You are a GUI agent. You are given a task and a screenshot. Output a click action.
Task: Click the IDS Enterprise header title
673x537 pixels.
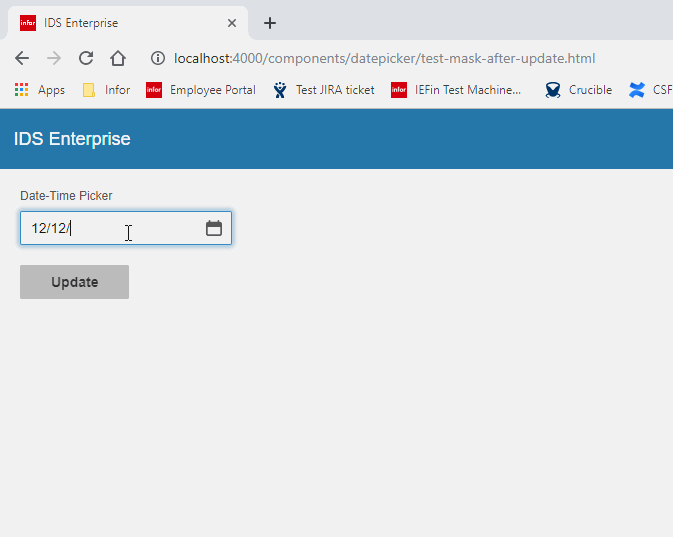pos(72,139)
